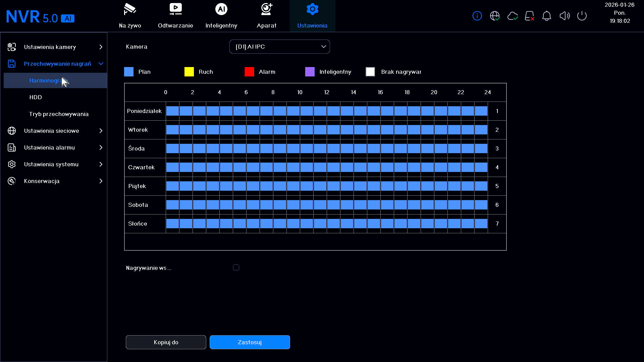644x362 pixels.
Task: Click row number 1 for Poniedziałek
Action: pyautogui.click(x=497, y=111)
